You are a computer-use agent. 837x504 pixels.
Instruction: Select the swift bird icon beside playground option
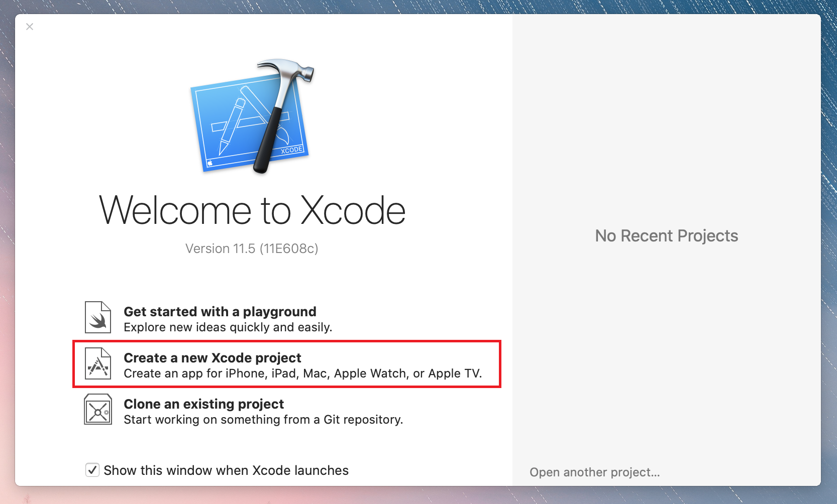click(x=97, y=317)
